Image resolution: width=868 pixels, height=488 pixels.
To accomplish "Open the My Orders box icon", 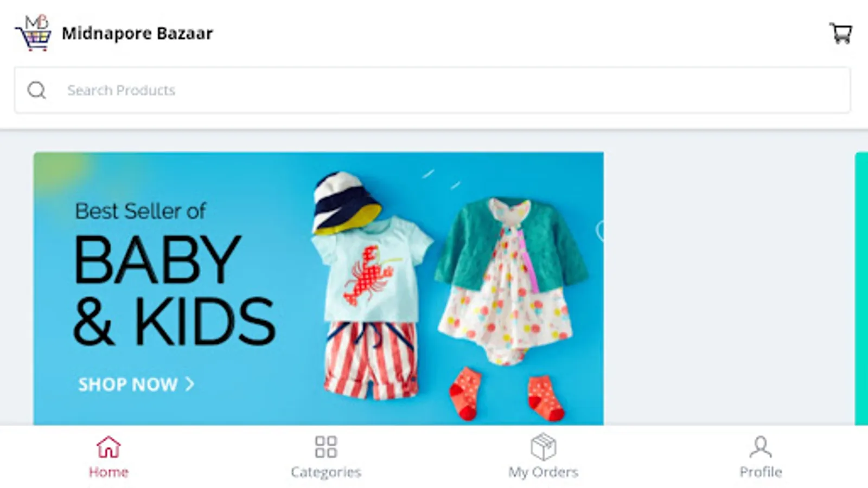I will coord(543,447).
